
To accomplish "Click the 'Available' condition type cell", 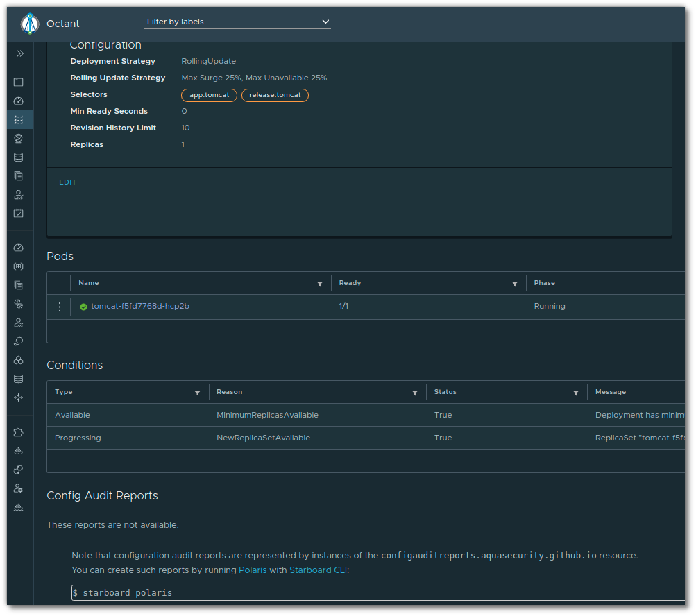I will click(x=72, y=415).
